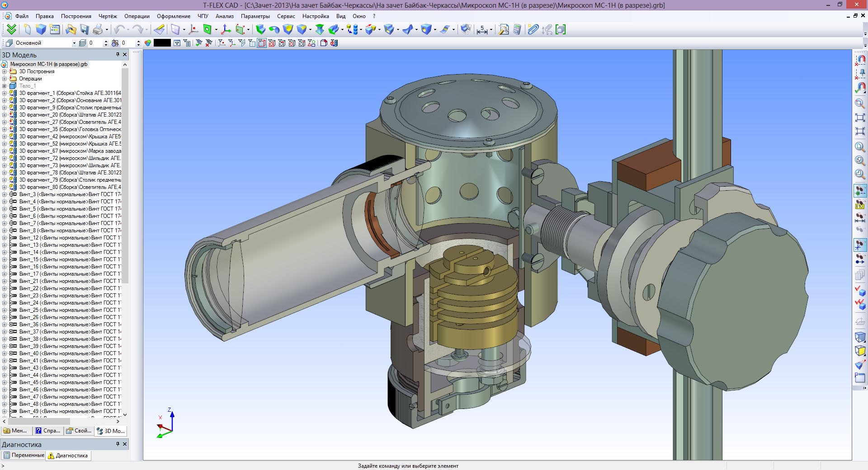Expand the Операции tree node
Screen dimensions: 868x470
tap(5, 79)
